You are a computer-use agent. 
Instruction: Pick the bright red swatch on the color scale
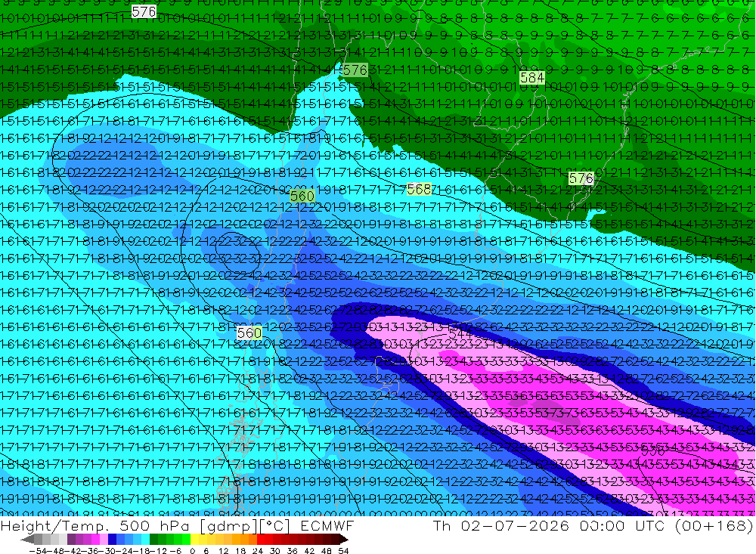(261, 539)
